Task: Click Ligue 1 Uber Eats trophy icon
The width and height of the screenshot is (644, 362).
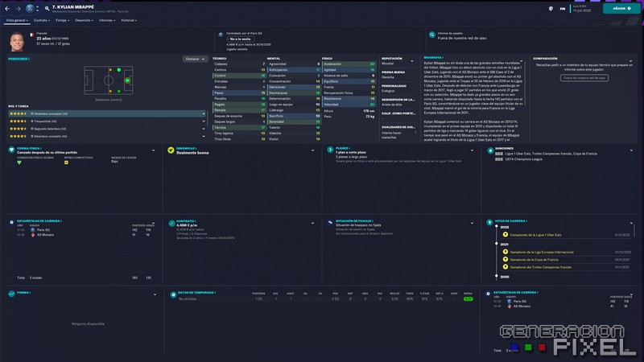Action: (506, 235)
